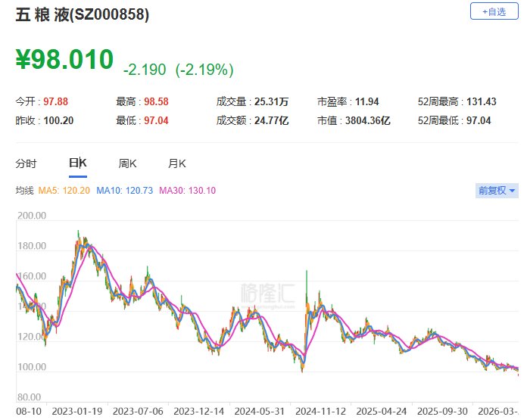Click 52-week high value 131.43
The height and width of the screenshot is (420, 527).
482,101
